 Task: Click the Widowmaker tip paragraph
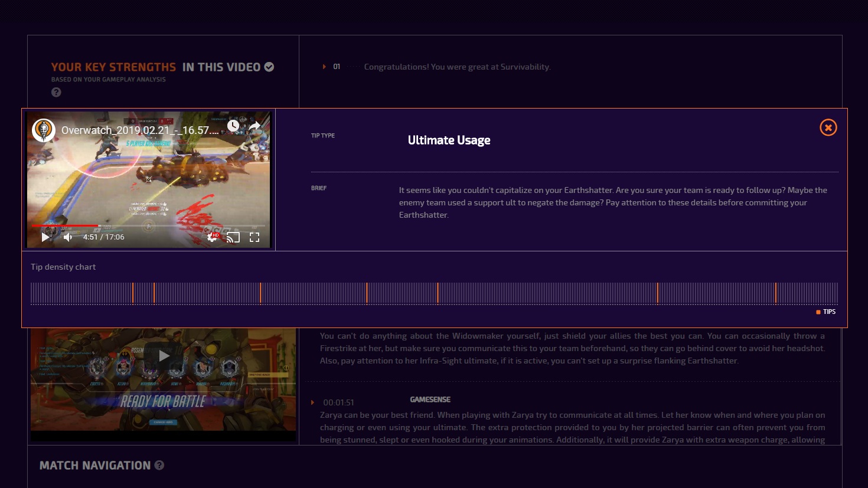(x=572, y=348)
